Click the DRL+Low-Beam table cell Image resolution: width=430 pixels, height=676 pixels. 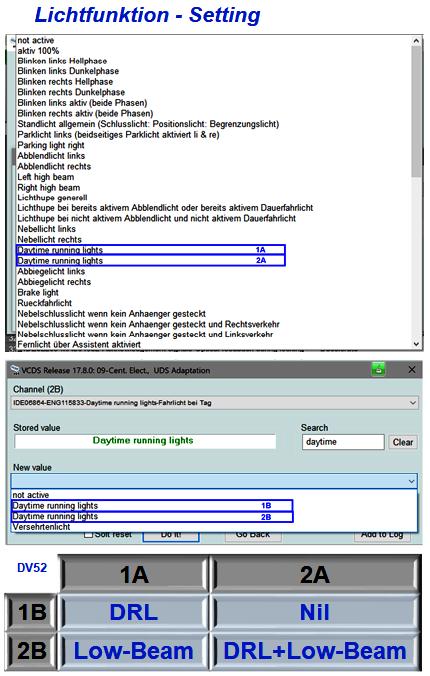[x=314, y=651]
